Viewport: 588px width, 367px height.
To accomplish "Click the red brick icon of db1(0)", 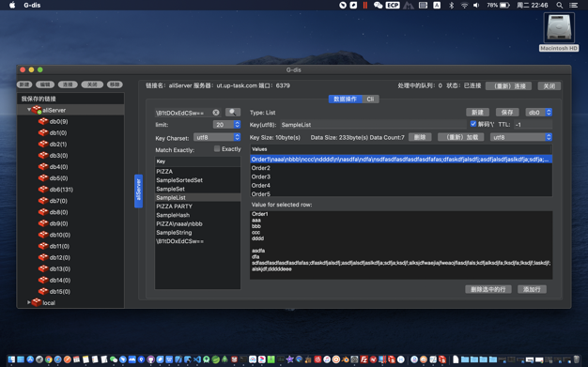I will click(43, 132).
